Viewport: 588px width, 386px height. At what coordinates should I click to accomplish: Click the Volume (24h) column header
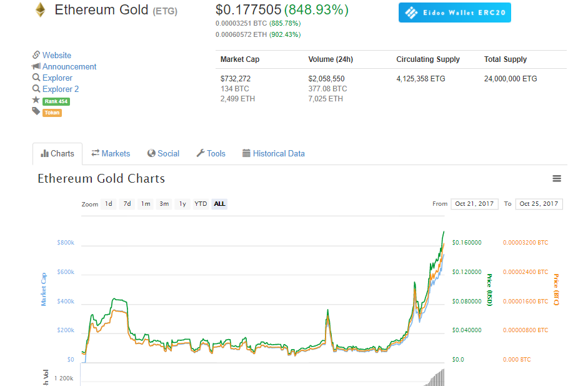pyautogui.click(x=331, y=59)
